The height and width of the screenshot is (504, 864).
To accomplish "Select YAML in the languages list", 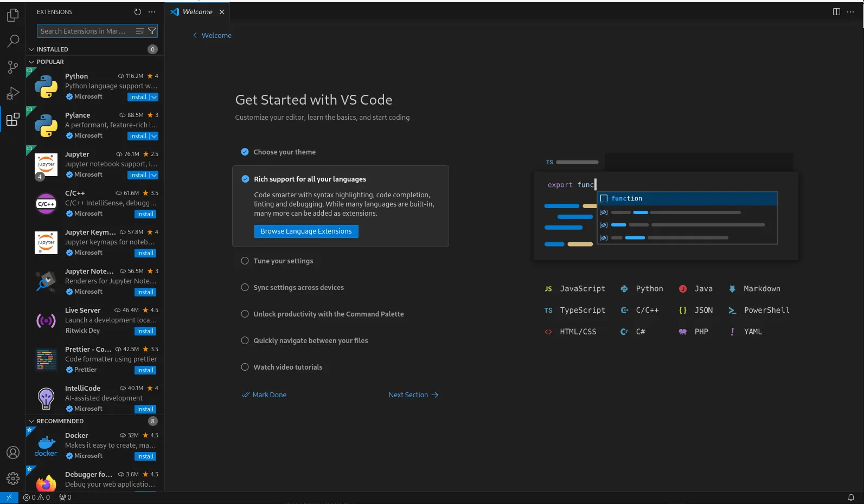I will click(746, 332).
